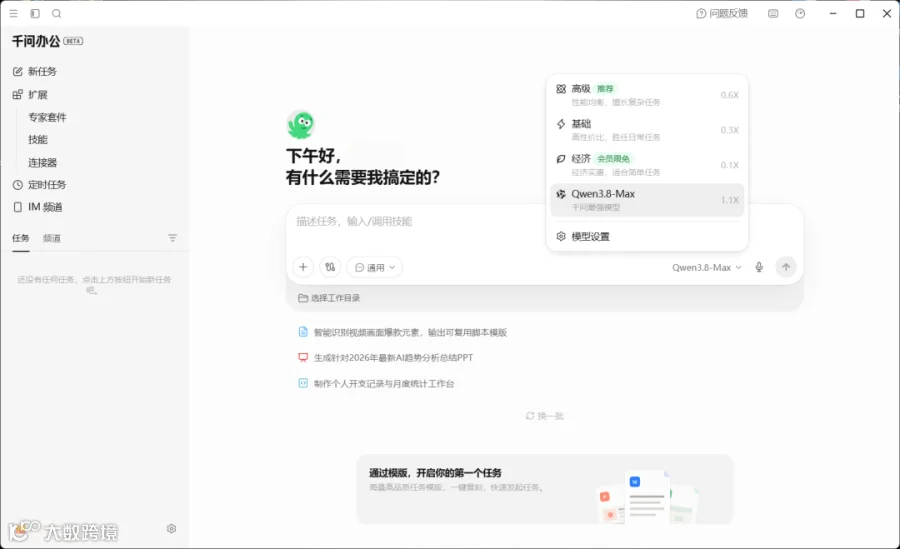Image resolution: width=900 pixels, height=549 pixels.
Task: Open 定时任务 in sidebar
Action: [x=40, y=184]
